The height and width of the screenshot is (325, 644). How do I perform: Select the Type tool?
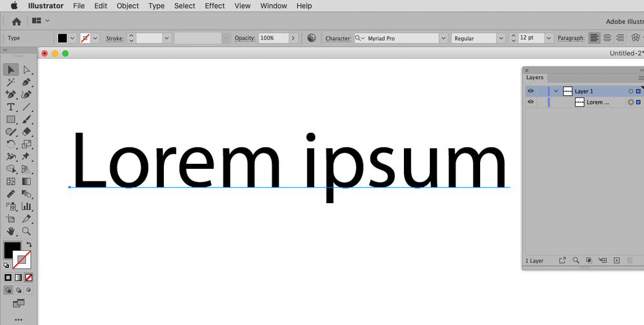11,107
